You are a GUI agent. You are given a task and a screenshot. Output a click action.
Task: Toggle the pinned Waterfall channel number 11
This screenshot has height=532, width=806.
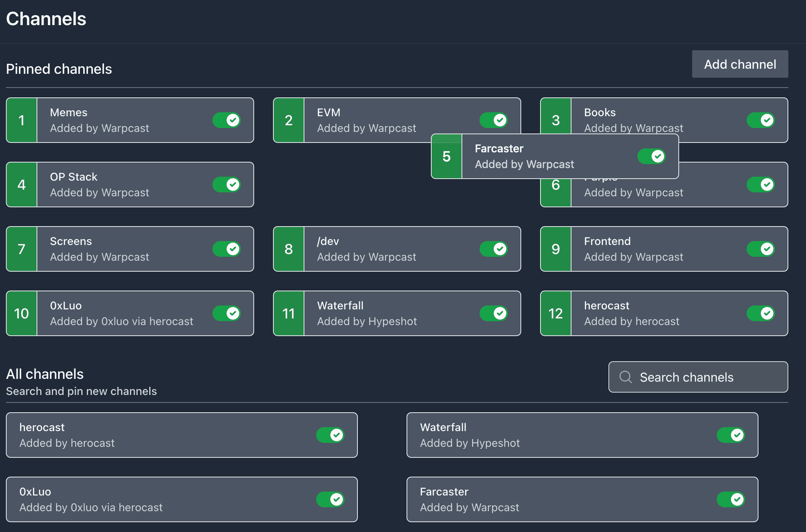click(x=494, y=313)
